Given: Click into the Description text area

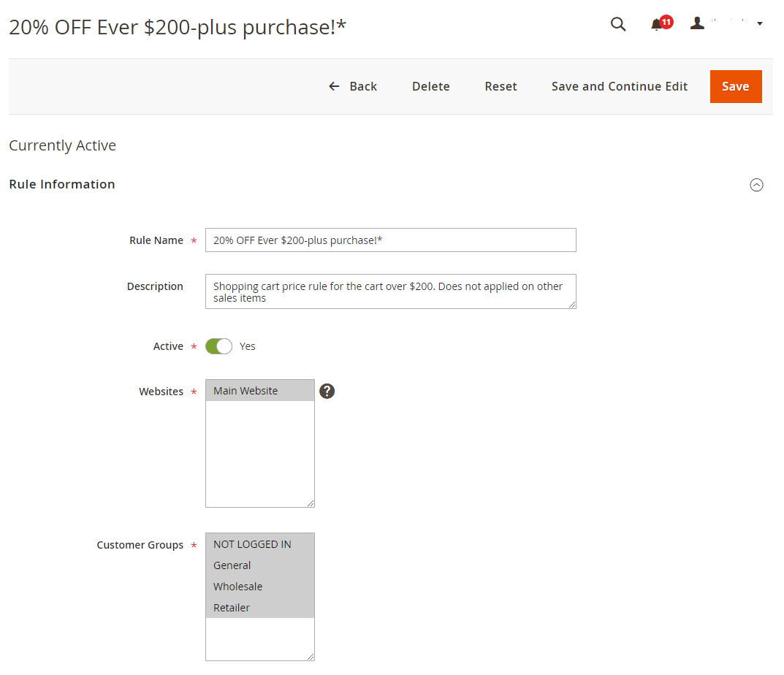Looking at the screenshot, I should [x=390, y=291].
